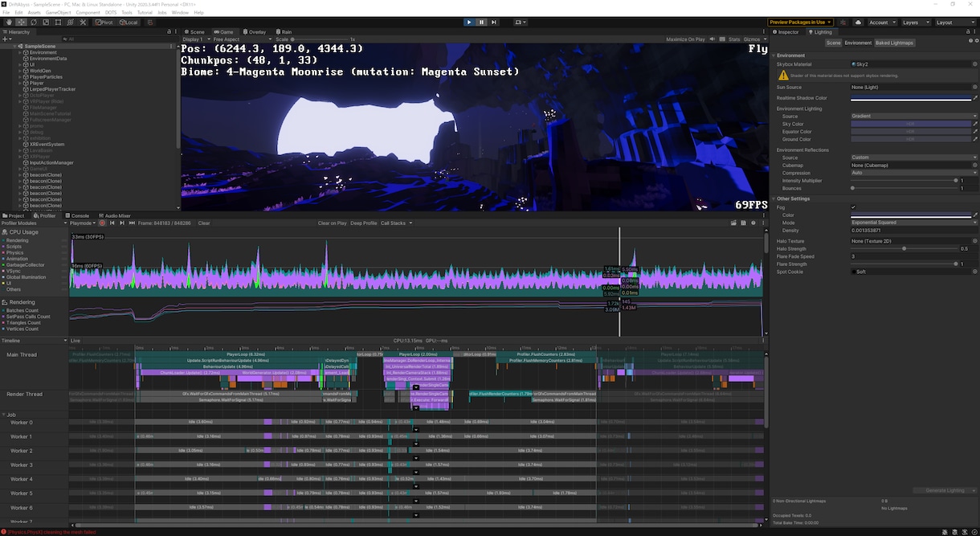Open the cloud services panel
The height and width of the screenshot is (536, 980).
coord(859,23)
